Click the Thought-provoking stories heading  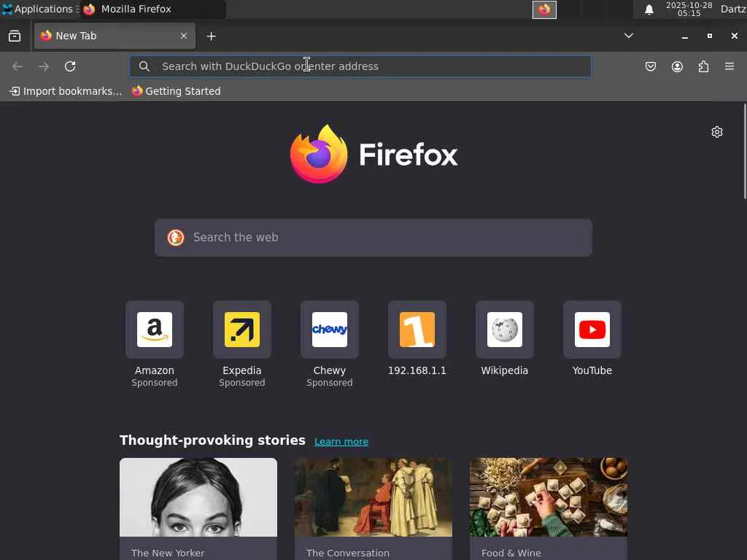pyautogui.click(x=212, y=440)
